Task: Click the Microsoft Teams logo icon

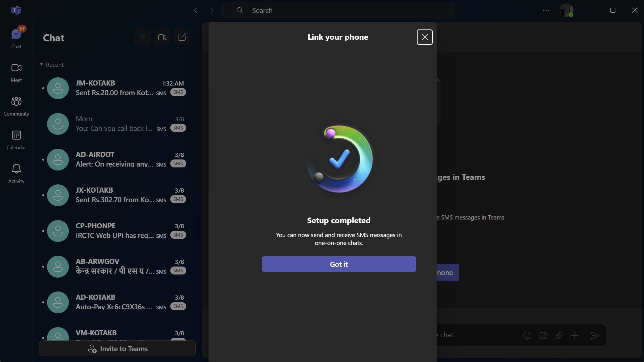Action: click(16, 10)
